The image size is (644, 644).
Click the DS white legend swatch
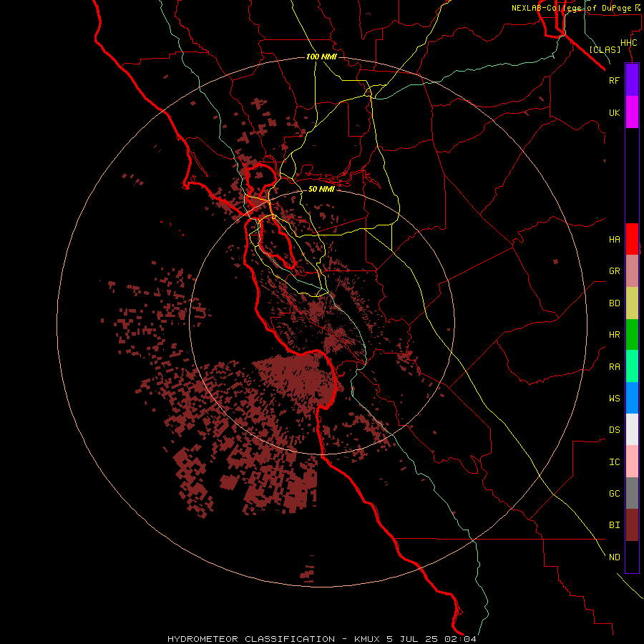[x=632, y=429]
